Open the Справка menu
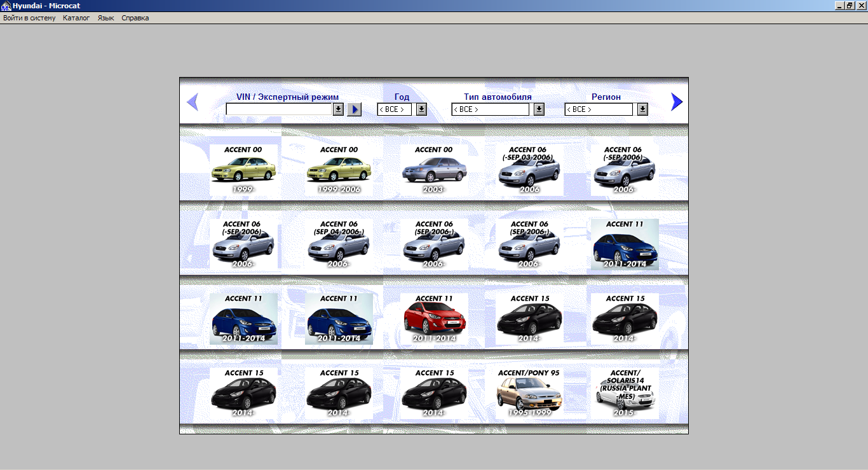 [135, 18]
